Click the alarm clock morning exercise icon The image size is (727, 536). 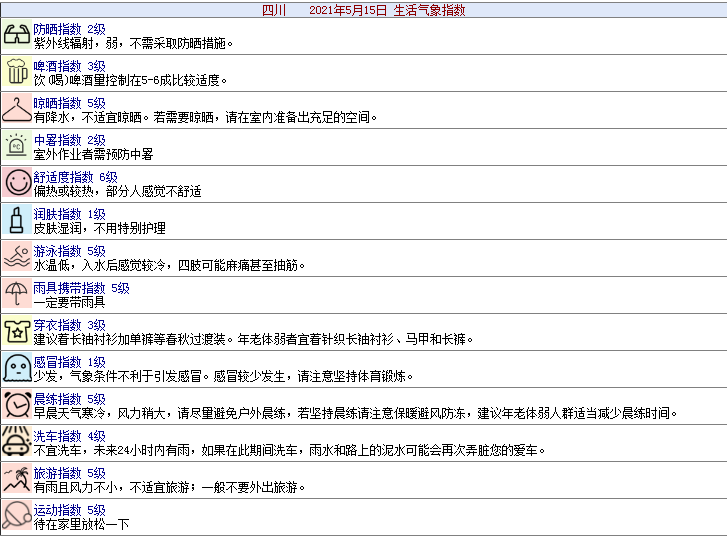(x=16, y=405)
